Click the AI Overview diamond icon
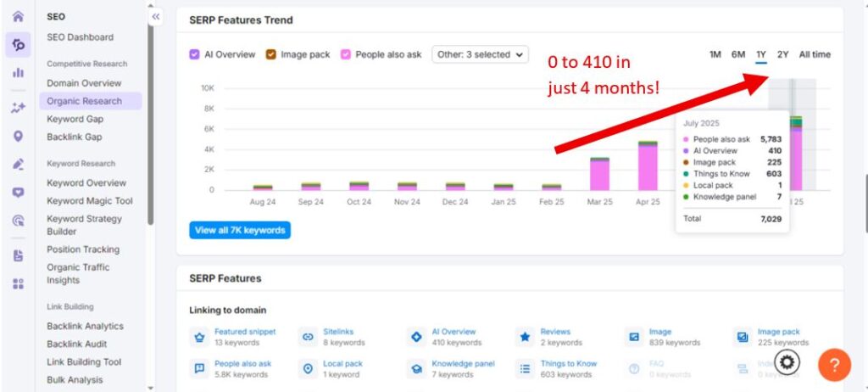868x392 pixels. tap(415, 337)
